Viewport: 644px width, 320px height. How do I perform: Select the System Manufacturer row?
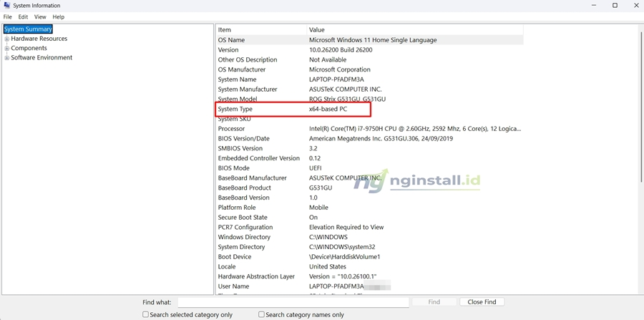tap(370, 89)
